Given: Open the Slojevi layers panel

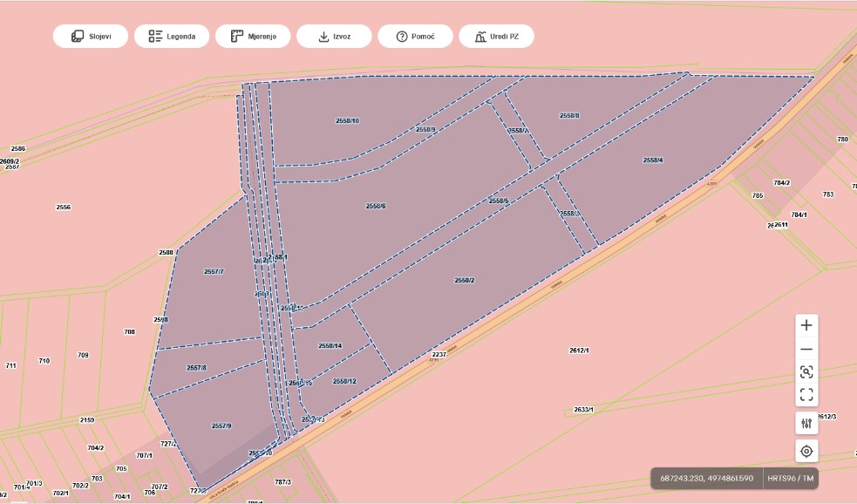Looking at the screenshot, I should tap(90, 37).
